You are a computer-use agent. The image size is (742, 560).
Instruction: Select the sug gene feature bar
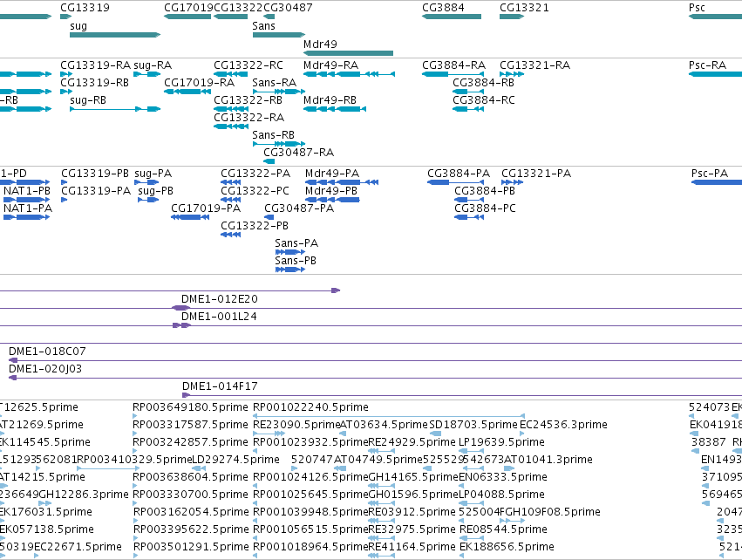coord(115,35)
